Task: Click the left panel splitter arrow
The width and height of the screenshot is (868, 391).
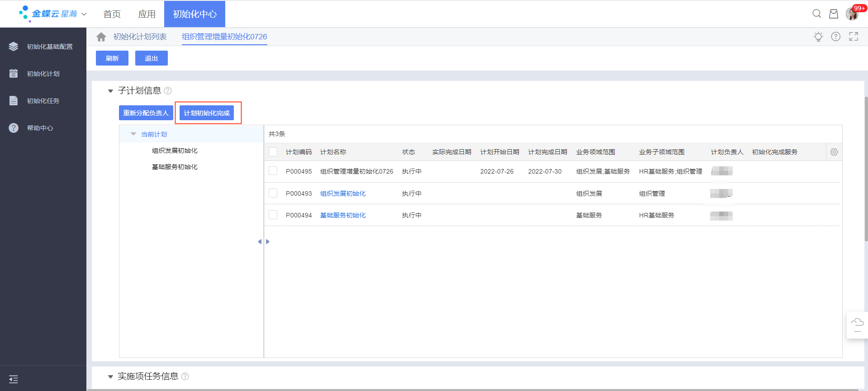Action: click(x=260, y=242)
